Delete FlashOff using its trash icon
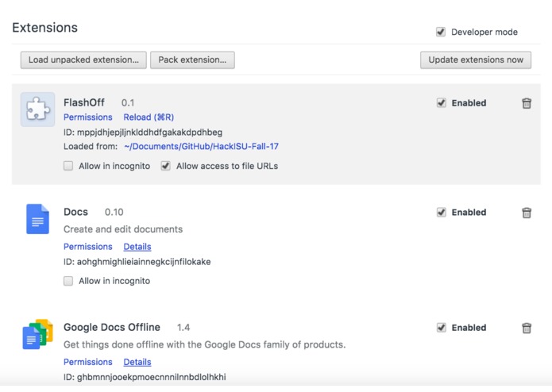Screen dimensions: 552x392 (527, 103)
